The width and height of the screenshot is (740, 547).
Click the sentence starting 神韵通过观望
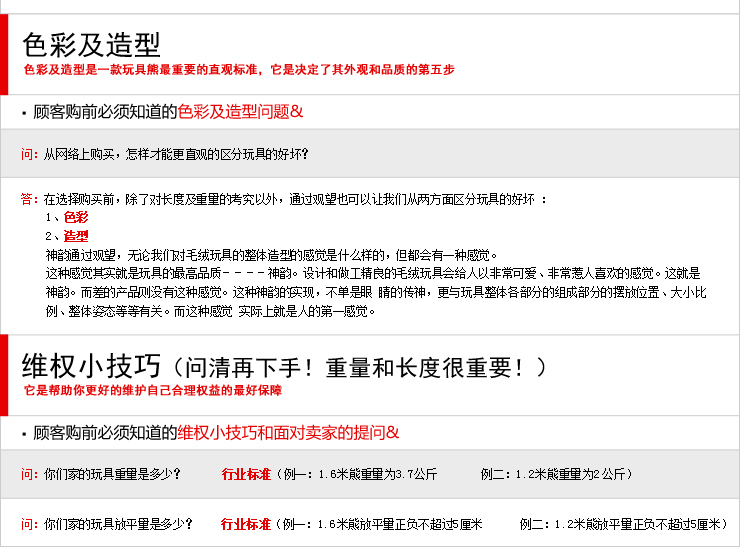[272, 255]
